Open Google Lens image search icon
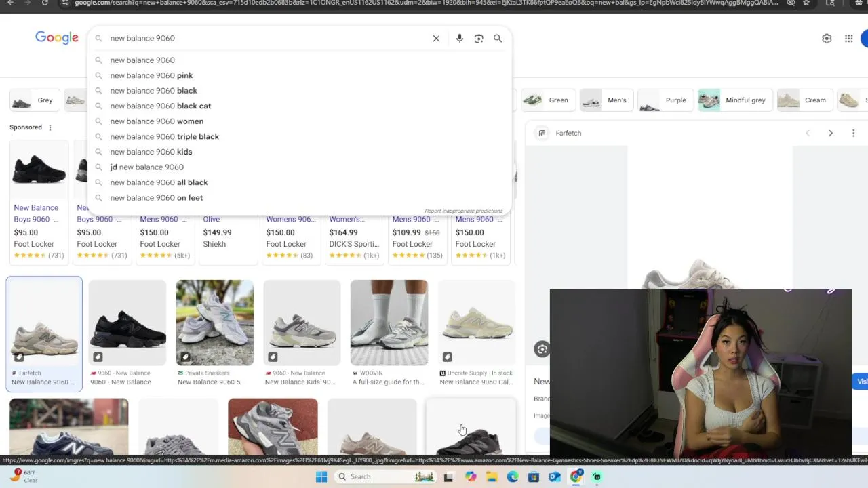Viewport: 868px width, 488px height. (479, 39)
